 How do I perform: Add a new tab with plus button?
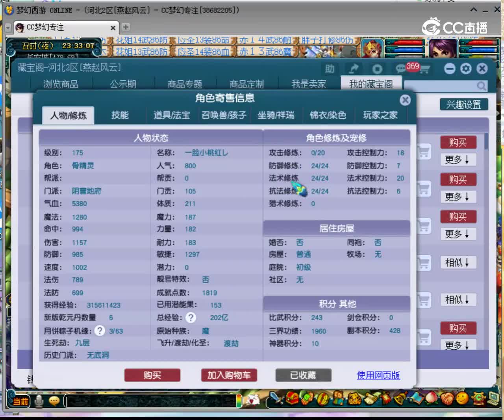point(126,27)
